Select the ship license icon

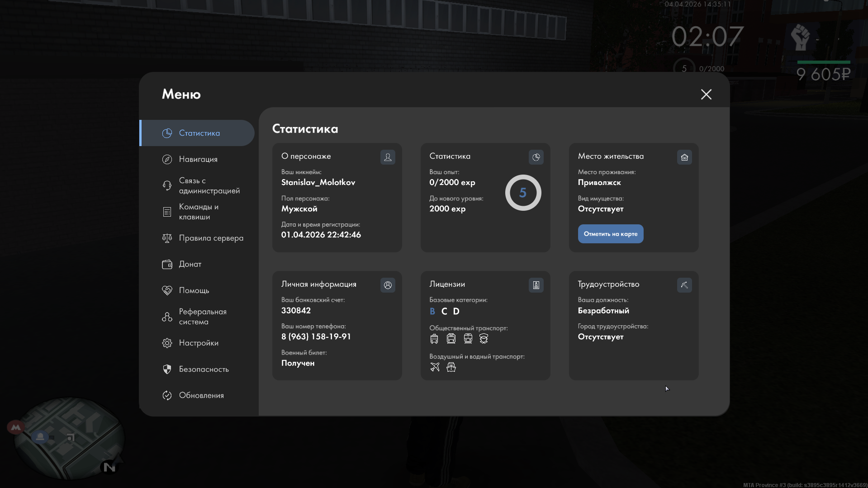pyautogui.click(x=451, y=367)
